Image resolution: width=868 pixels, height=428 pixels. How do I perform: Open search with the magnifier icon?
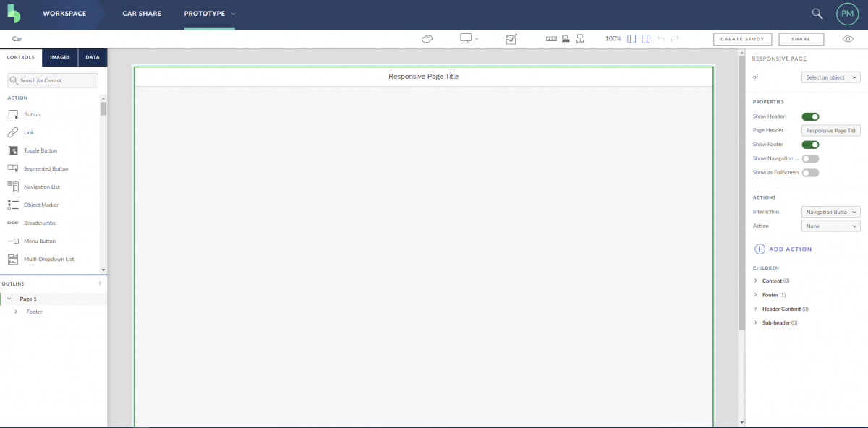pos(817,14)
